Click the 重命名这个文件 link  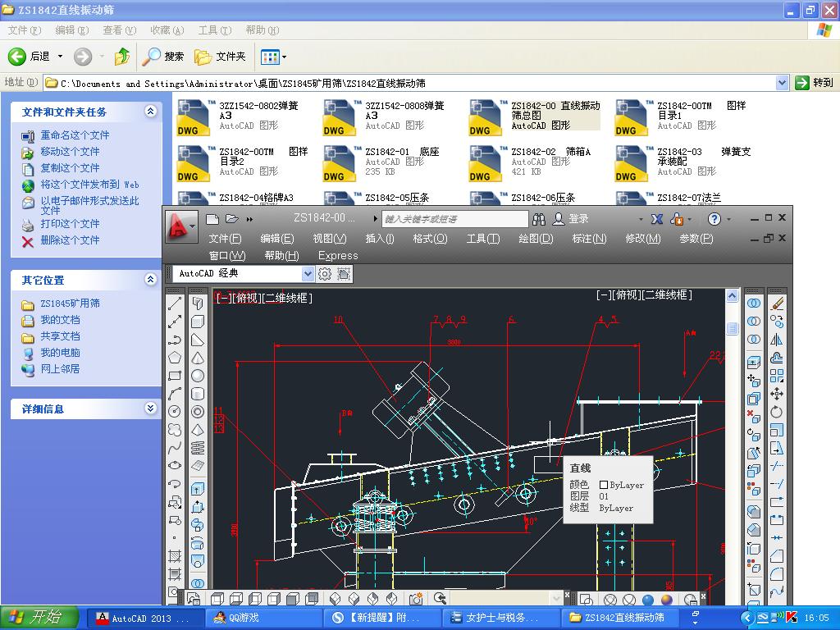point(75,135)
